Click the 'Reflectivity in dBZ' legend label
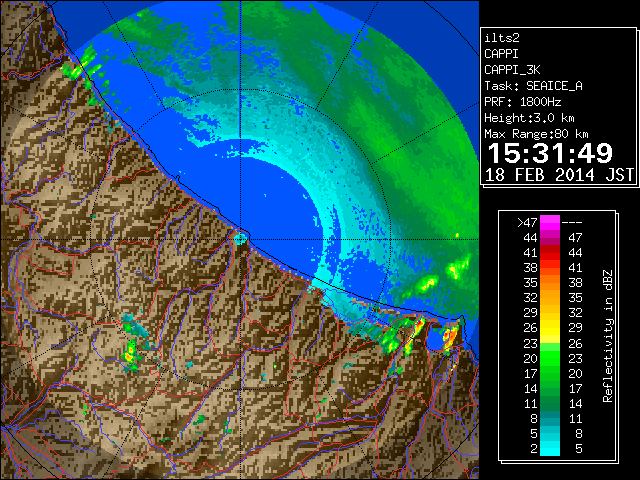The height and width of the screenshot is (480, 640). click(608, 336)
